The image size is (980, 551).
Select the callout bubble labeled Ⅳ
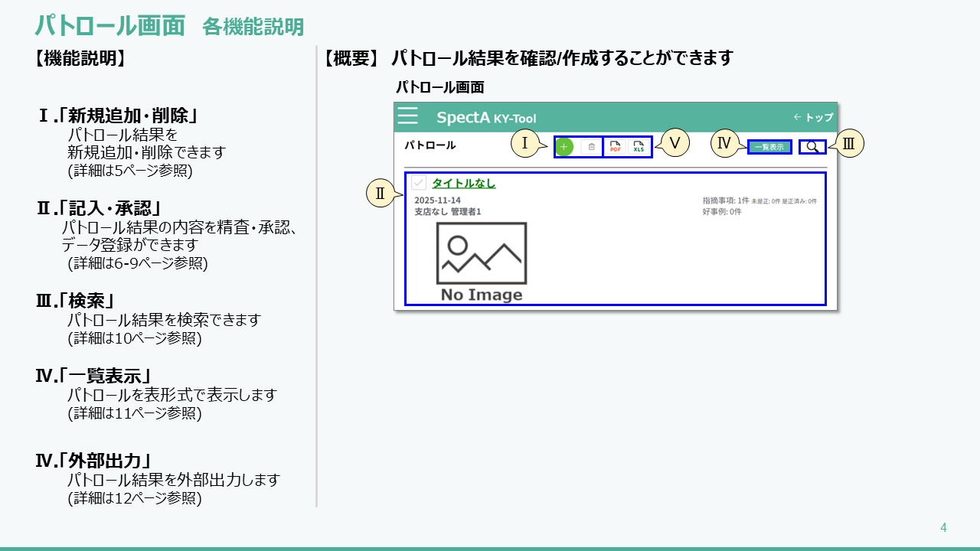click(x=724, y=143)
